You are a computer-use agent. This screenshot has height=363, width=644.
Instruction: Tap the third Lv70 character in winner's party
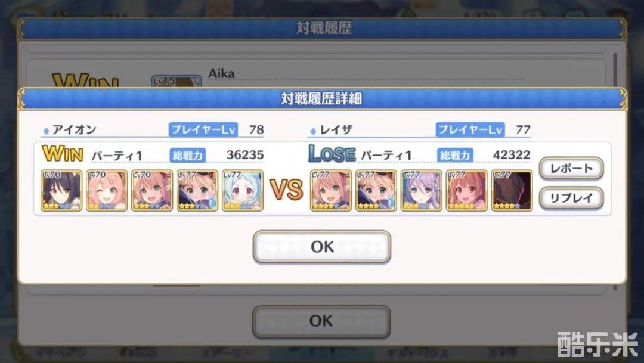click(x=152, y=191)
